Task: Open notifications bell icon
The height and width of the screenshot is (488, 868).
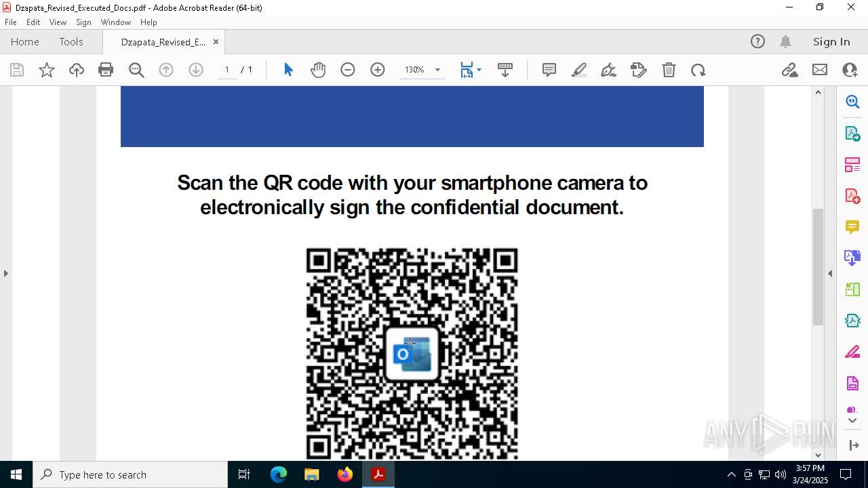Action: click(785, 41)
